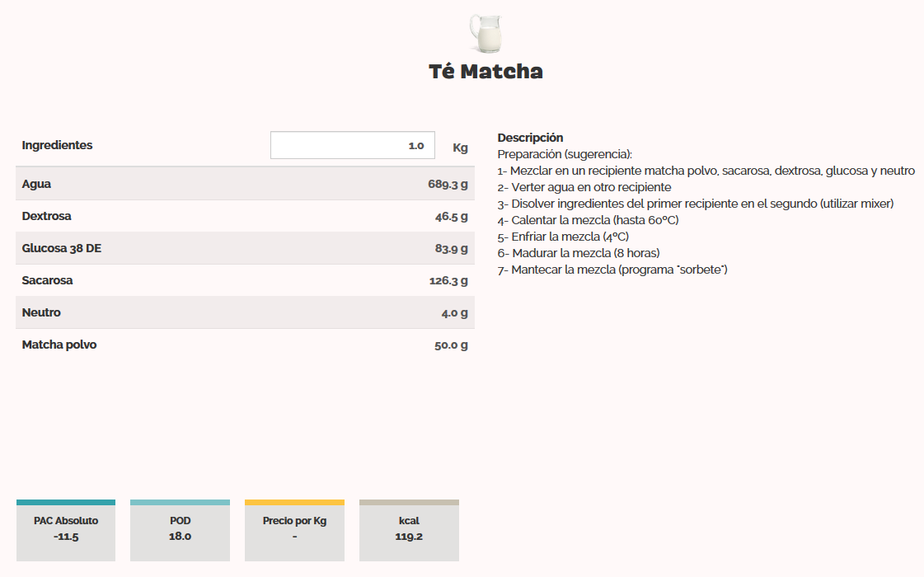Select the Matcha polvo ingredient row

(x=245, y=345)
